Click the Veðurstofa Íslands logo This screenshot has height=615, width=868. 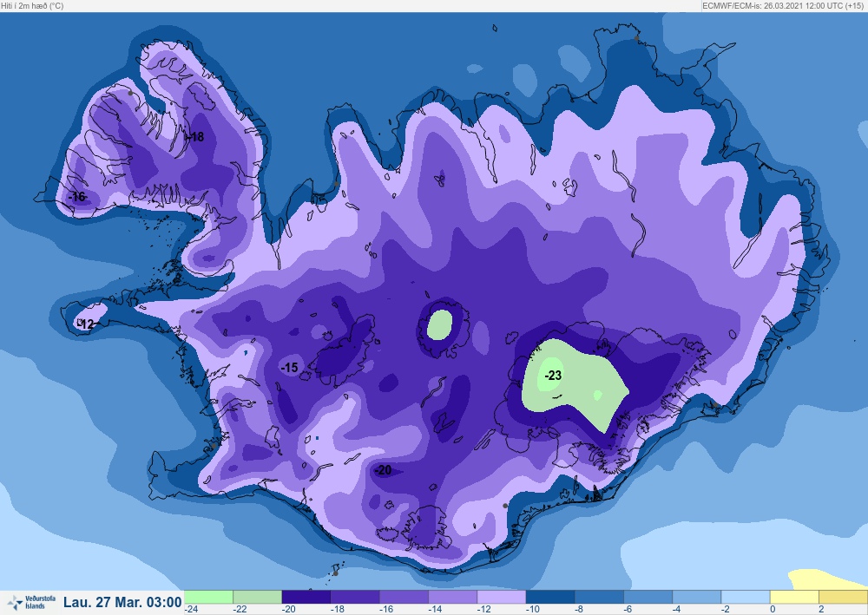(x=31, y=602)
